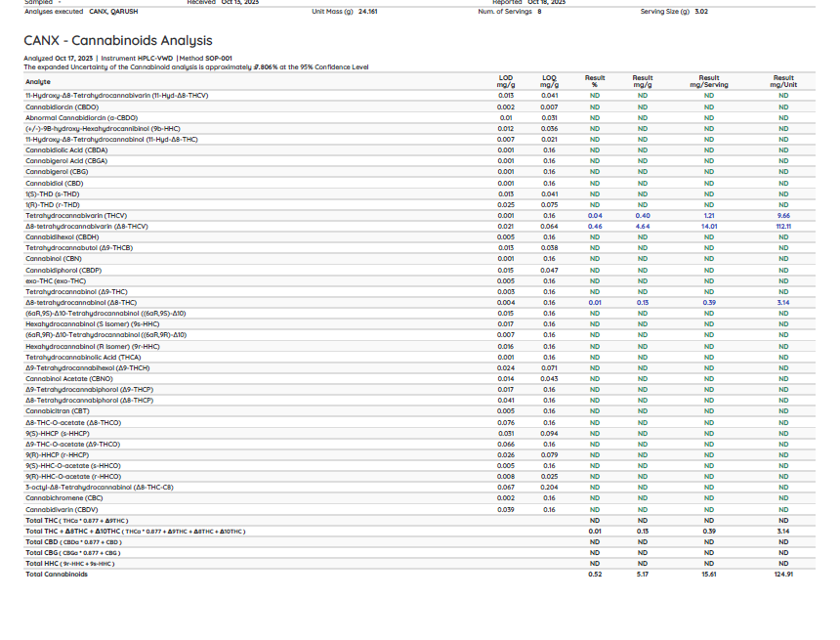
Task: Click the LOD mg/g column header
Action: tap(506, 81)
